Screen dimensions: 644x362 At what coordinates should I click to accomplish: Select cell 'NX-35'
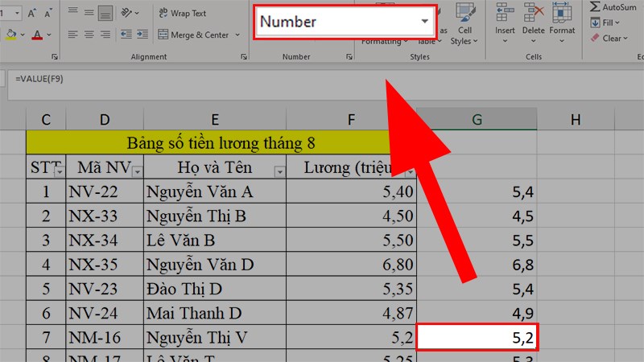(x=105, y=265)
